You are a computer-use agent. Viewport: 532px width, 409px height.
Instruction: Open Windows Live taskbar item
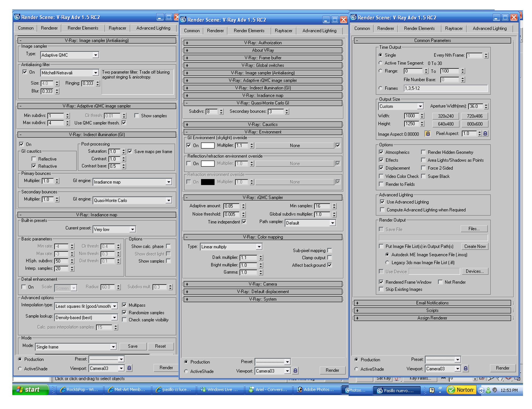pyautogui.click(x=219, y=390)
